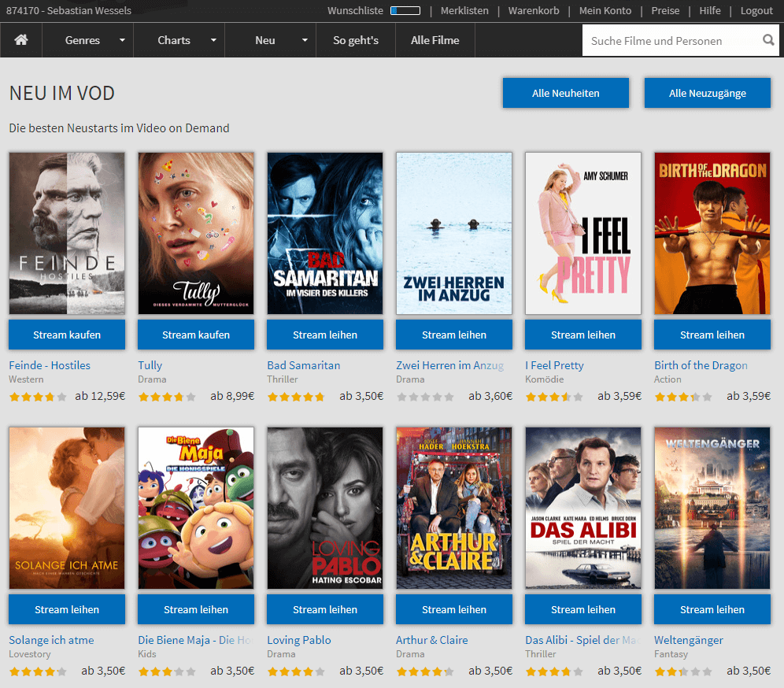Click the star rating for Feinde - Hostiles
The image size is (784, 688).
point(38,397)
